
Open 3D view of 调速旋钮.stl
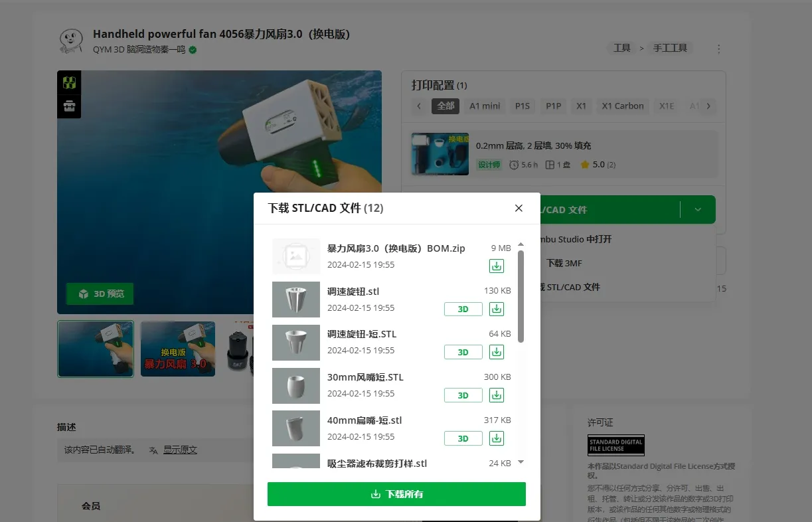(463, 309)
